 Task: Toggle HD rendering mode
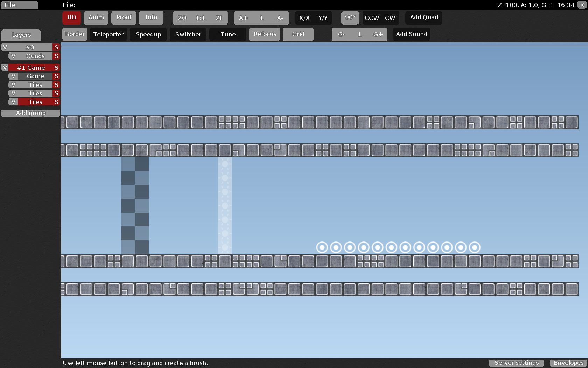tap(71, 17)
